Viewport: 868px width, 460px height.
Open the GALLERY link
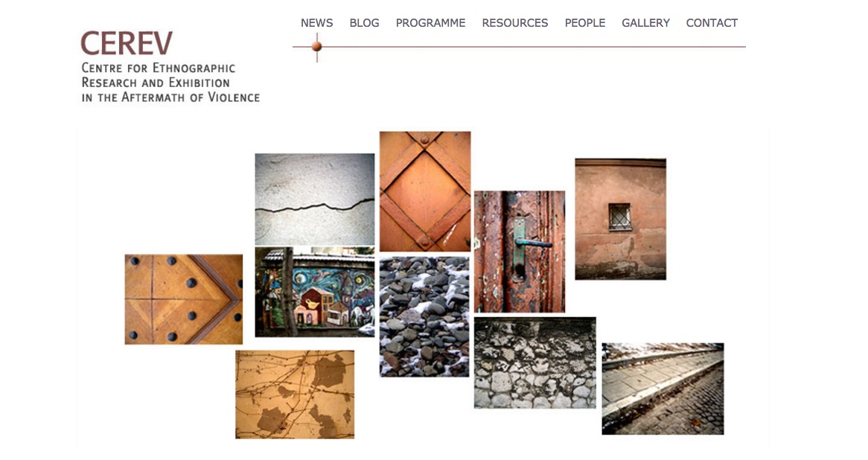pos(645,22)
